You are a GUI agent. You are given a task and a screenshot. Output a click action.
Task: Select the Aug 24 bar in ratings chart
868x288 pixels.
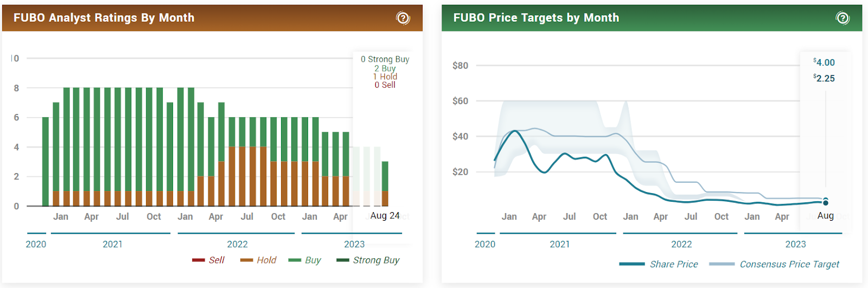[x=385, y=184]
